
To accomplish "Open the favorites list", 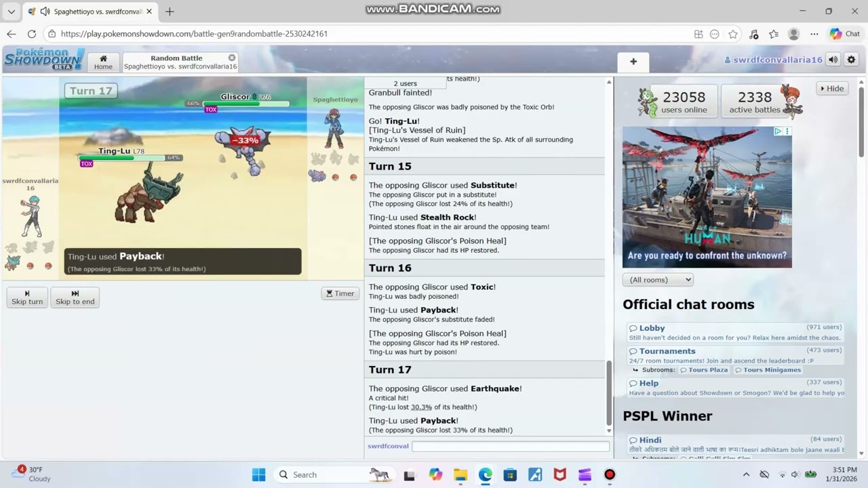I will point(774,34).
